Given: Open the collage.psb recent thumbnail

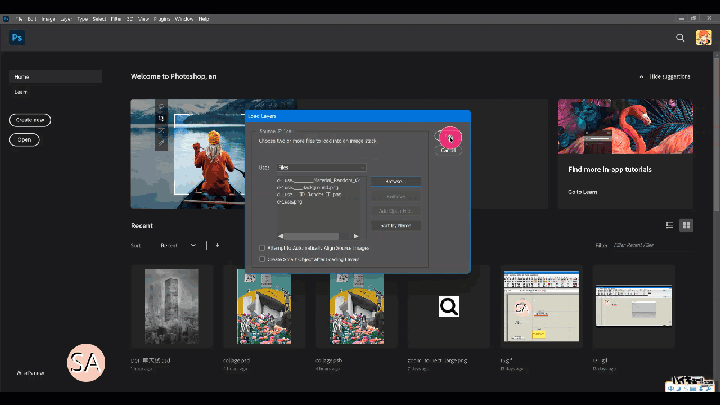Looking at the screenshot, I should (x=357, y=306).
